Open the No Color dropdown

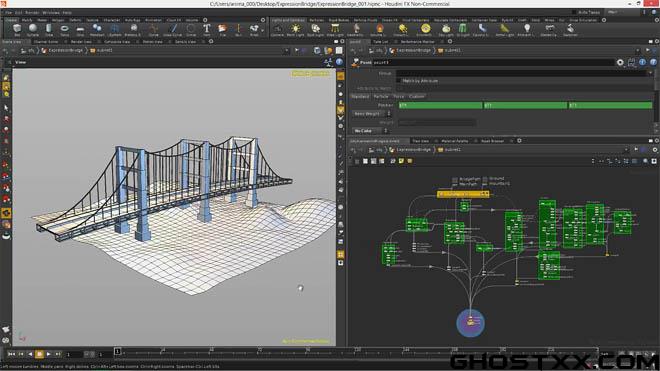370,131
